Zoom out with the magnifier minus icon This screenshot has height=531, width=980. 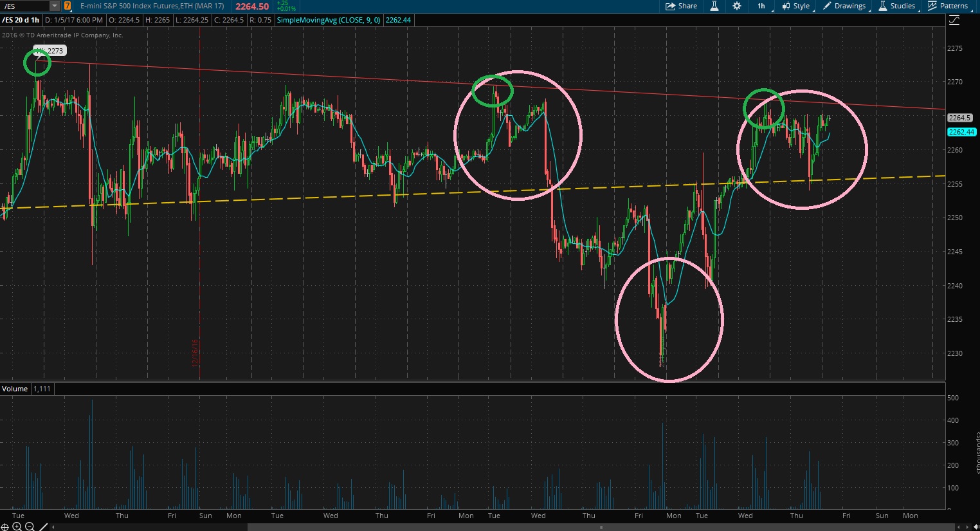click(30, 526)
